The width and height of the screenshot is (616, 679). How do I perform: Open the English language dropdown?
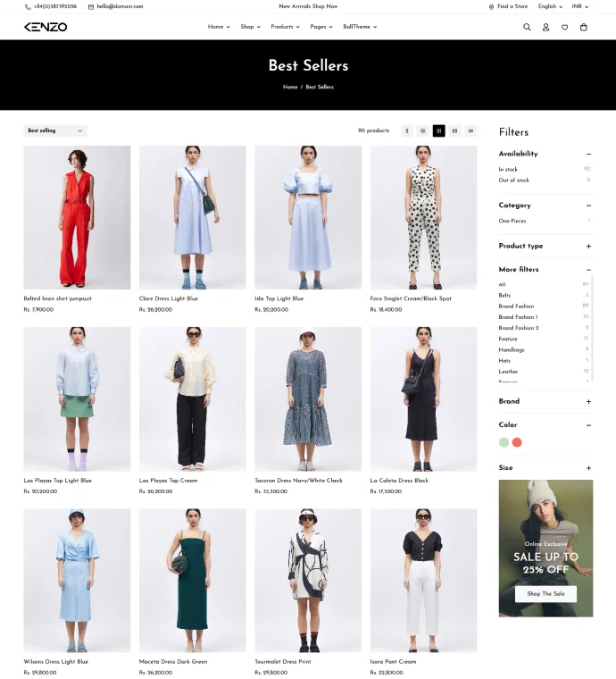tap(550, 6)
